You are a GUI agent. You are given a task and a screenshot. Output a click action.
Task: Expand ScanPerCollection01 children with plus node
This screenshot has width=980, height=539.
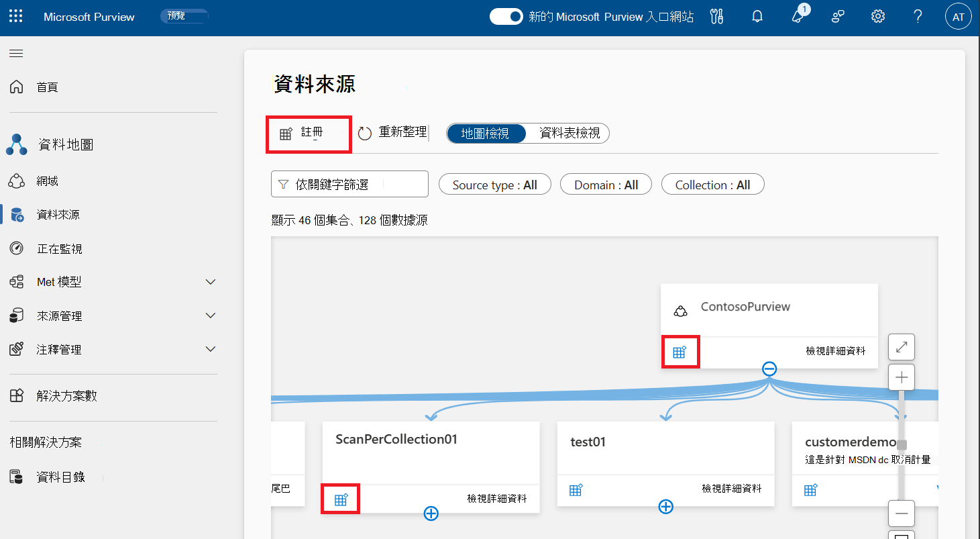[431, 513]
